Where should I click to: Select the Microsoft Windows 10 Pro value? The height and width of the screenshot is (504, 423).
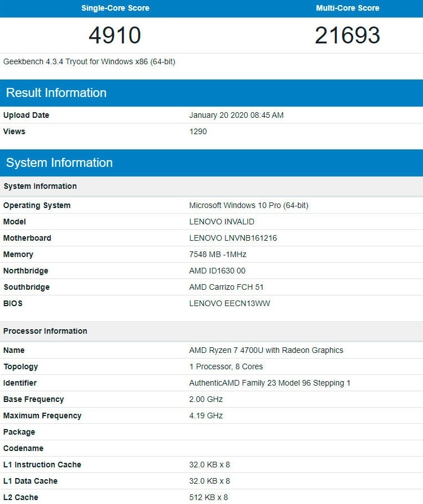pos(249,205)
